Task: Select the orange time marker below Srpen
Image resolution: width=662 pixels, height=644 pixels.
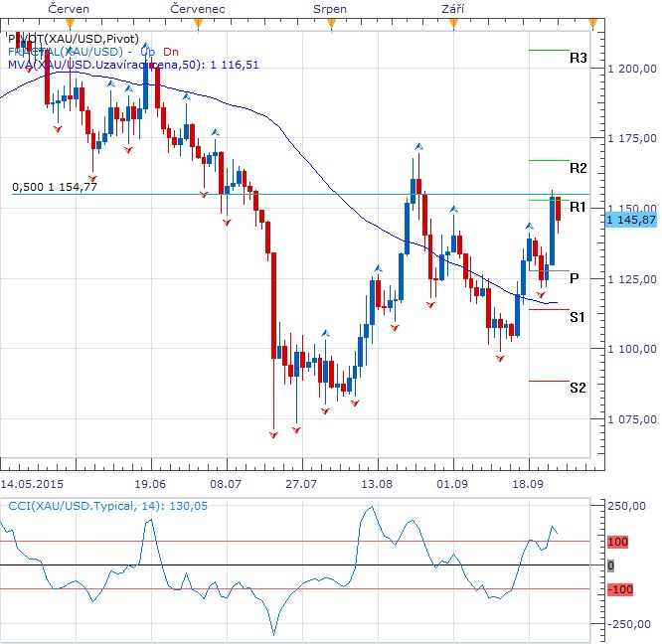Action: tap(329, 22)
